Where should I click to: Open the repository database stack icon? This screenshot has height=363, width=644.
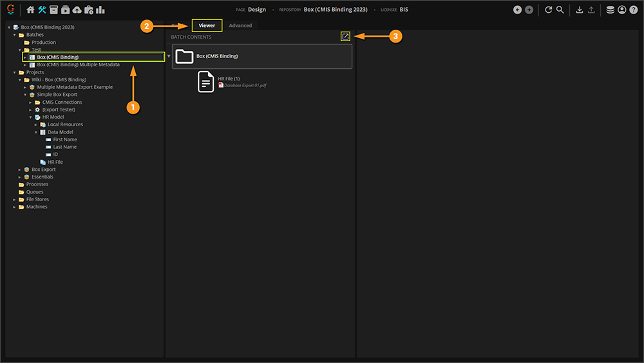611,10
